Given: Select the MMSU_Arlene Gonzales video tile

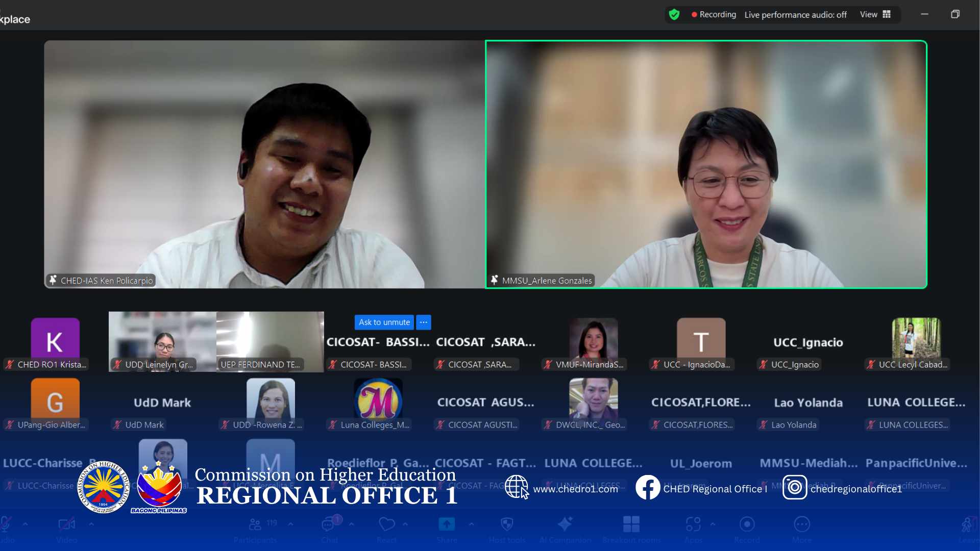Looking at the screenshot, I should point(706,164).
